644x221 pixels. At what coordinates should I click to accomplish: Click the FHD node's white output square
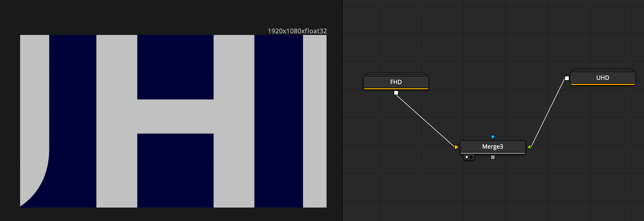click(x=396, y=93)
